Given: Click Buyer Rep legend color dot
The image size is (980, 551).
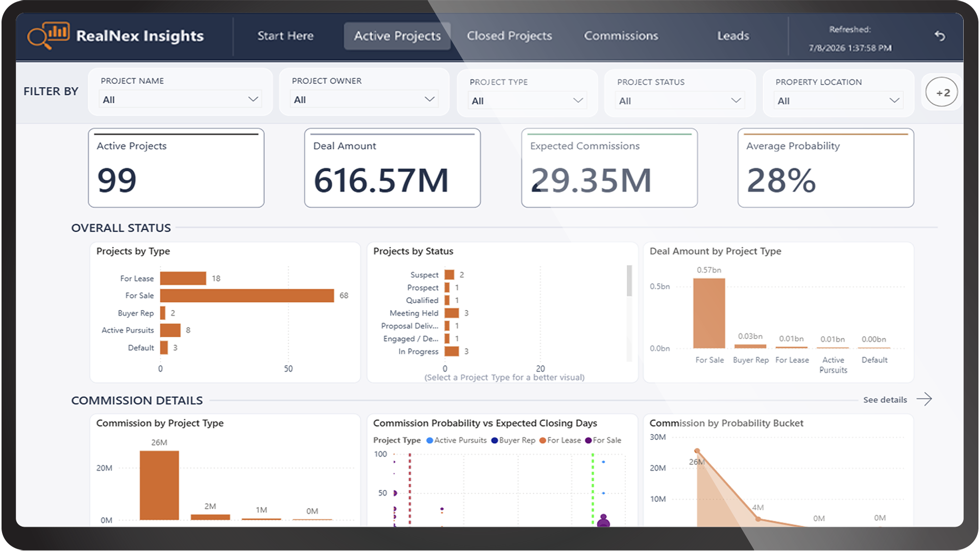Looking at the screenshot, I should pos(495,440).
